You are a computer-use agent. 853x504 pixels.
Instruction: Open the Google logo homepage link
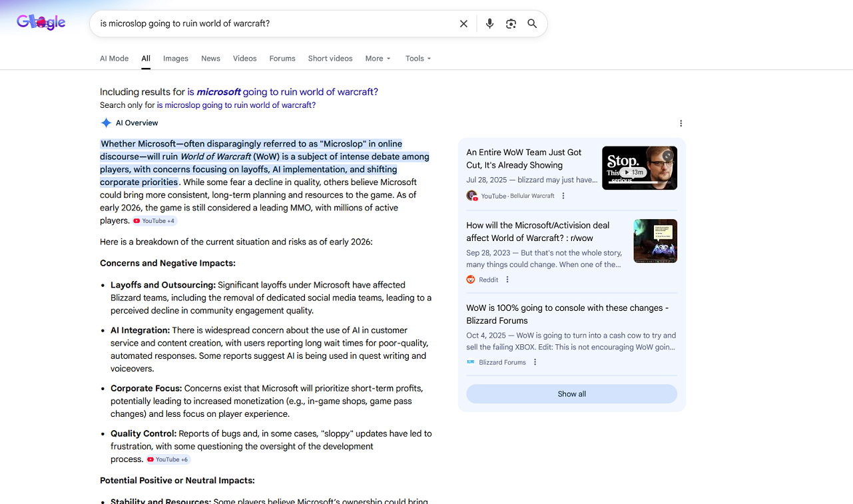[41, 23]
